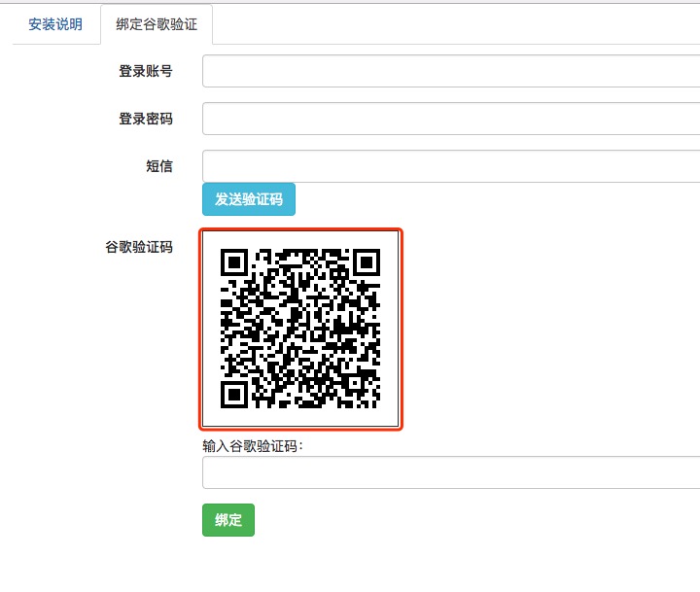Click the QR code's top-left finder square
The image size is (700, 592).
coord(233,261)
